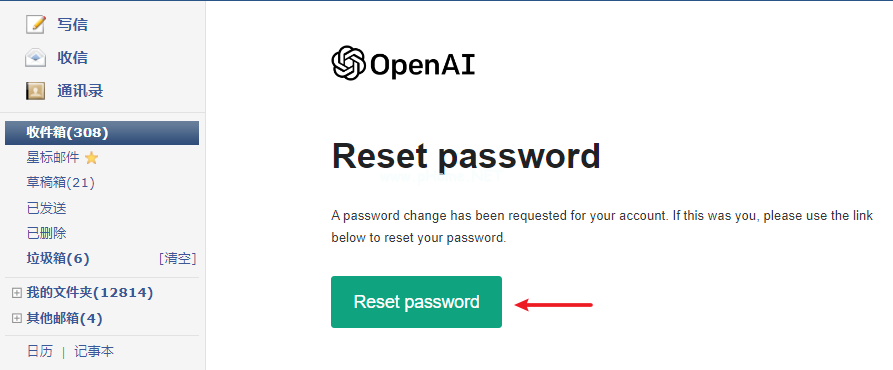Image resolution: width=893 pixels, height=370 pixels.
Task: Click the [清空] empty spam link
Action: [178, 258]
